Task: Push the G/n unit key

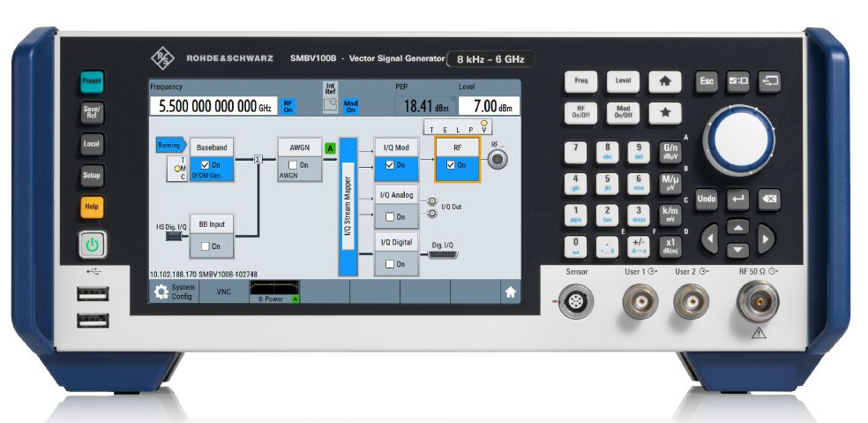Action: click(x=670, y=152)
